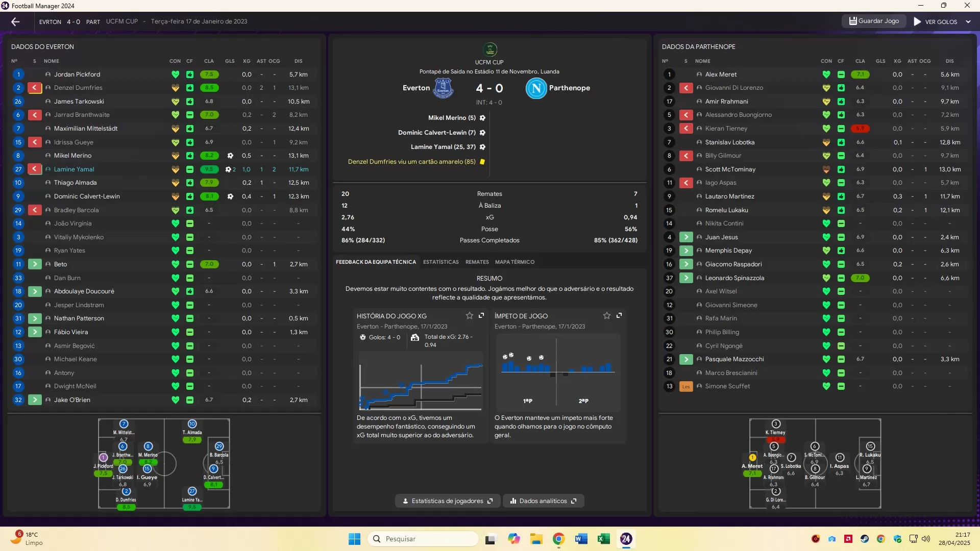Click substitution-on icon for Fábio Vieira
The height and width of the screenshot is (551, 980).
(35, 332)
